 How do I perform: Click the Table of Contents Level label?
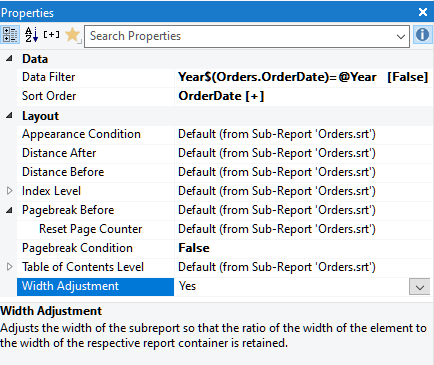pos(83,267)
